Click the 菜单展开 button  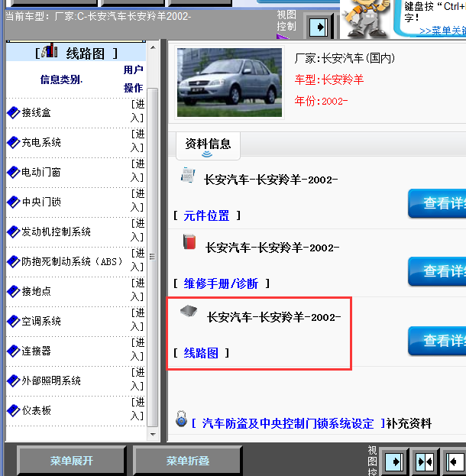[x=71, y=461]
